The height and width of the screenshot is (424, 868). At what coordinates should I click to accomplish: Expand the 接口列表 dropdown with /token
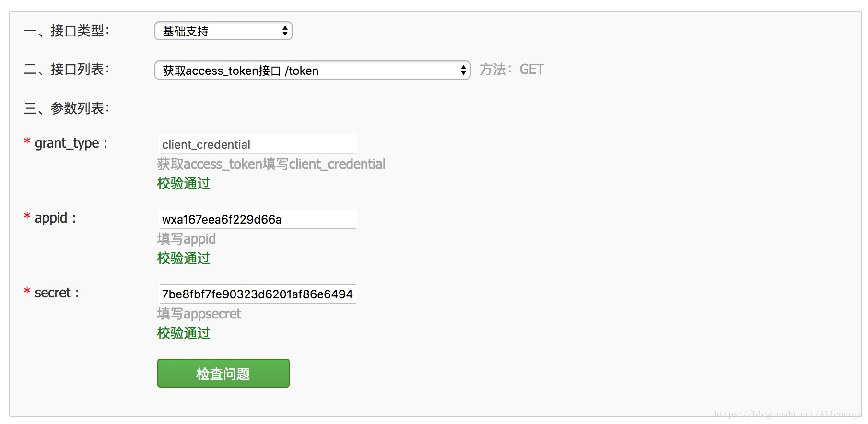coord(312,71)
